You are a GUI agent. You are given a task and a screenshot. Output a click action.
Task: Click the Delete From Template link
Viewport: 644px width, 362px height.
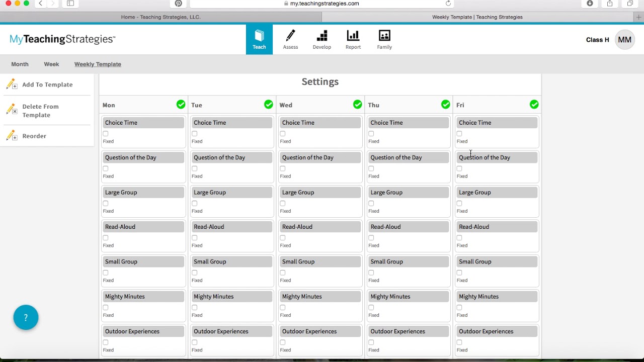[40, 111]
